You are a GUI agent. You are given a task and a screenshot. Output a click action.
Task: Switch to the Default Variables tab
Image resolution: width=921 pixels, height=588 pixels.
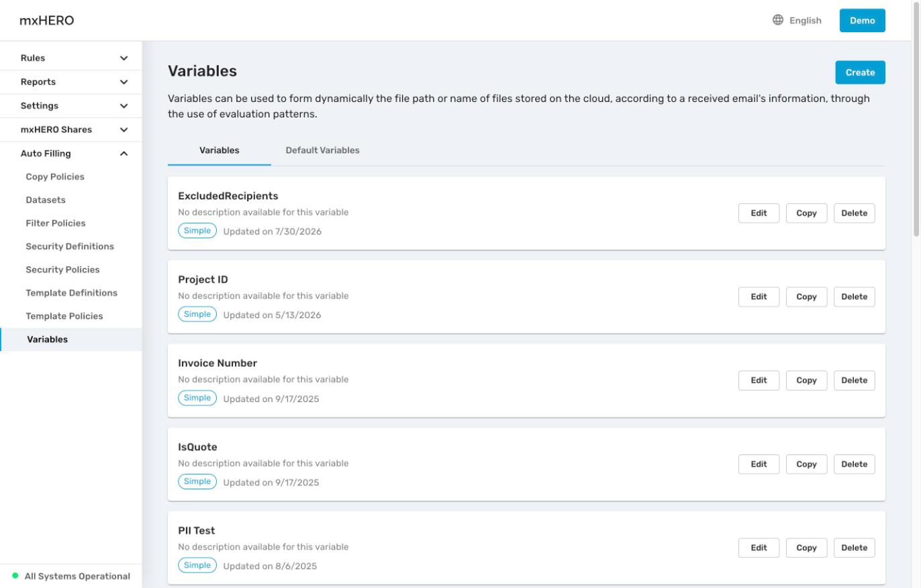click(322, 150)
